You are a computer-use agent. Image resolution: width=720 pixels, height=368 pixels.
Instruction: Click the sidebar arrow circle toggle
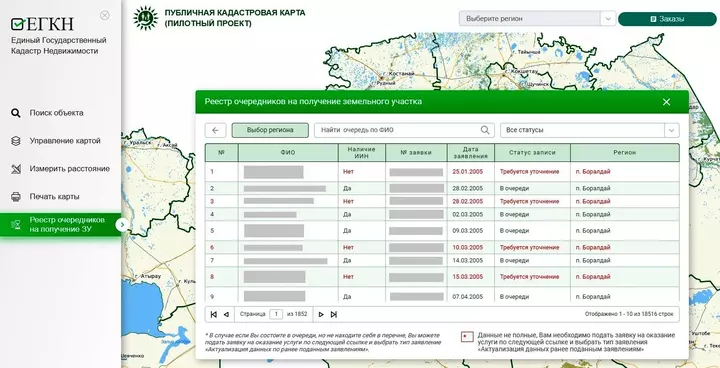pyautogui.click(x=122, y=225)
